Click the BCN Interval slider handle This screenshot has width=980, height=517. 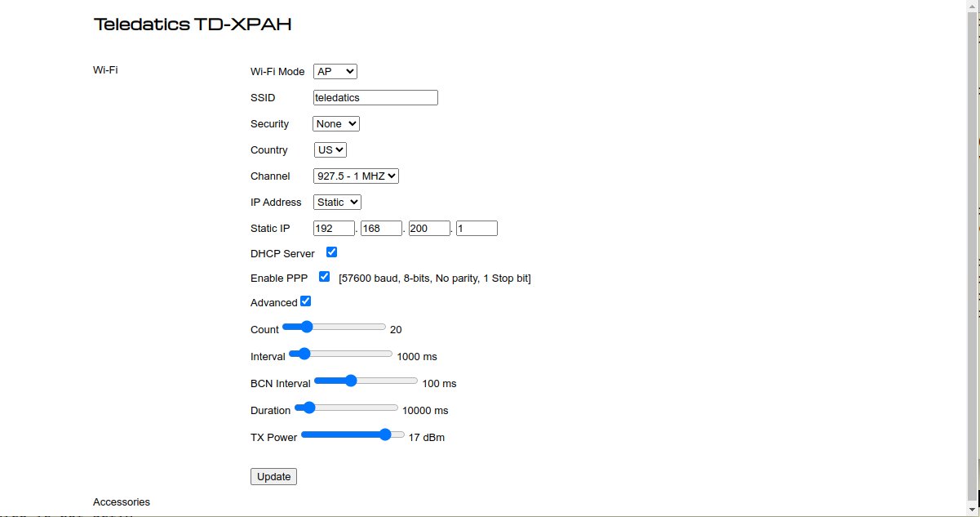click(x=350, y=381)
